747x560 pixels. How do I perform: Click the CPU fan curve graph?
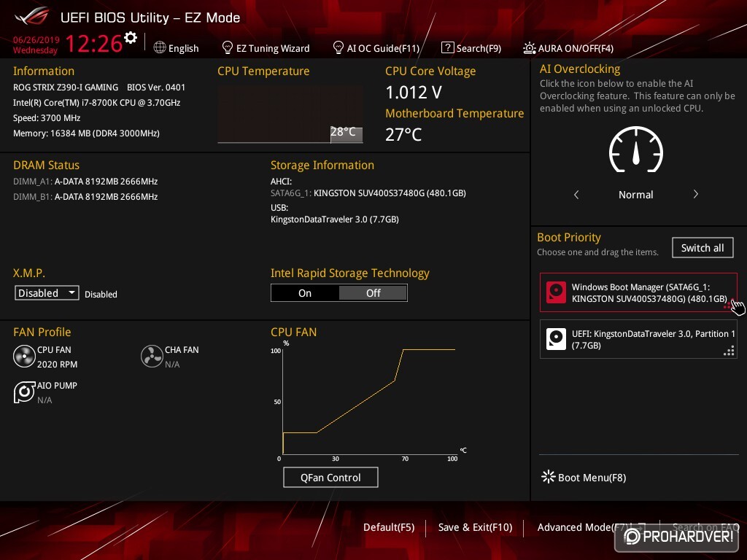pyautogui.click(x=368, y=400)
